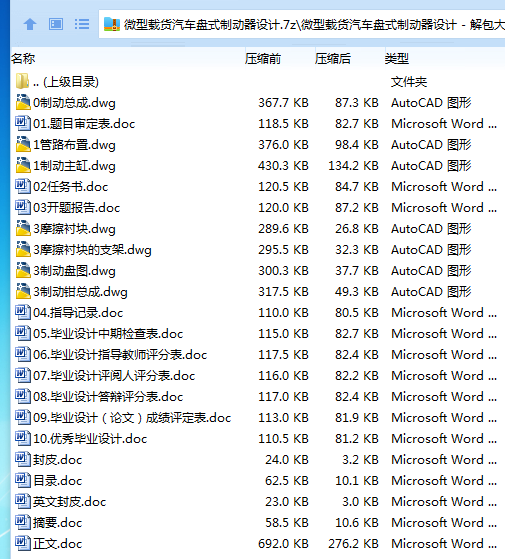Sort by the 类型 column header
The height and width of the screenshot is (559, 505).
pyautogui.click(x=397, y=58)
